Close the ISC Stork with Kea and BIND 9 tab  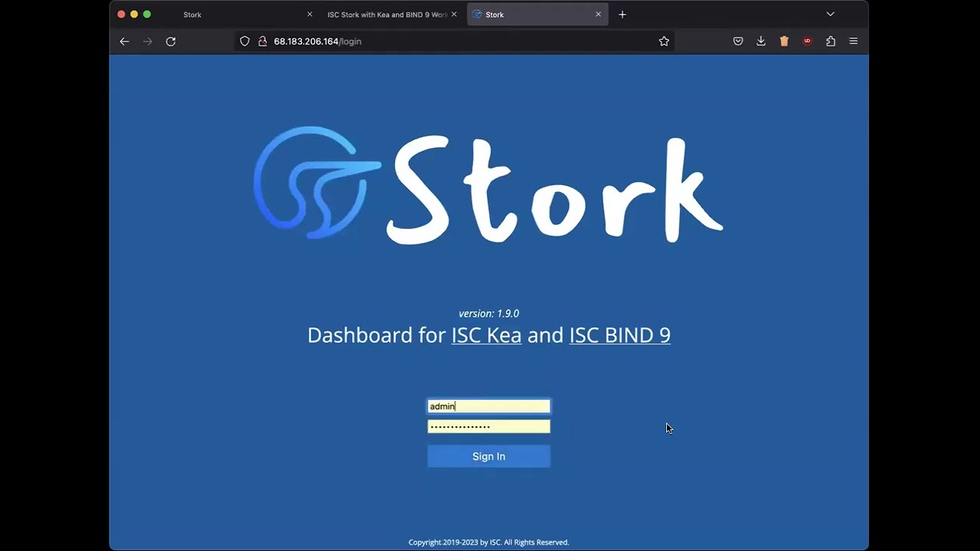pos(454,15)
